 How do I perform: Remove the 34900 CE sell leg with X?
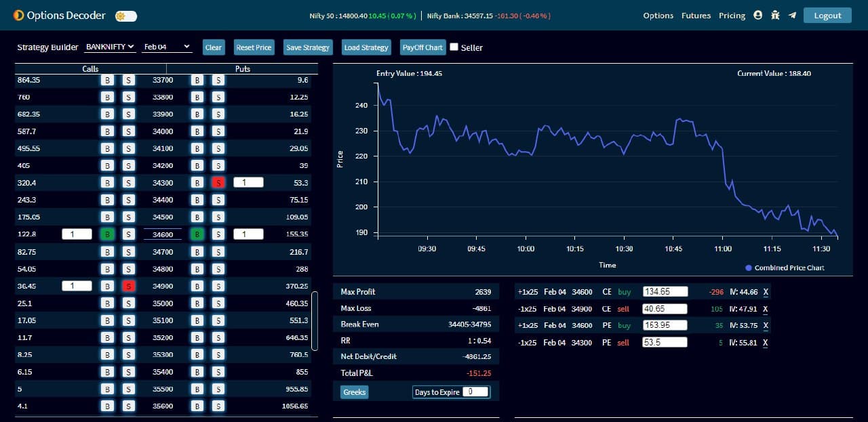(766, 308)
